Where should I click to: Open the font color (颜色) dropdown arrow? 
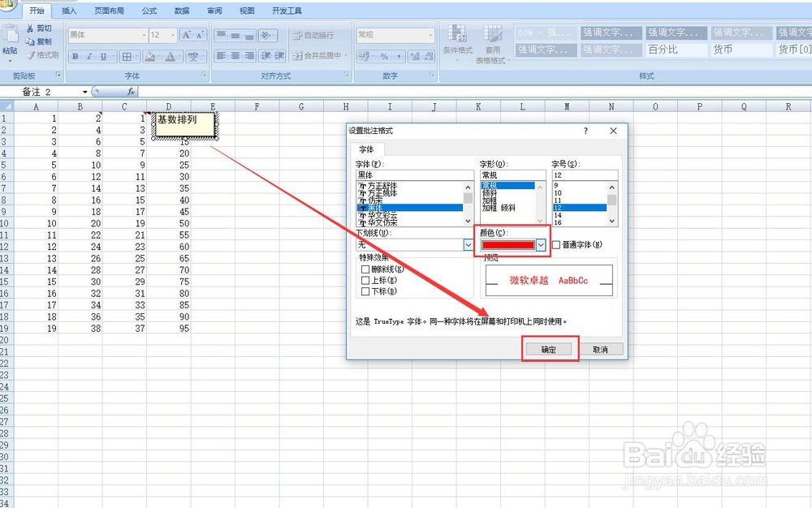[541, 245]
